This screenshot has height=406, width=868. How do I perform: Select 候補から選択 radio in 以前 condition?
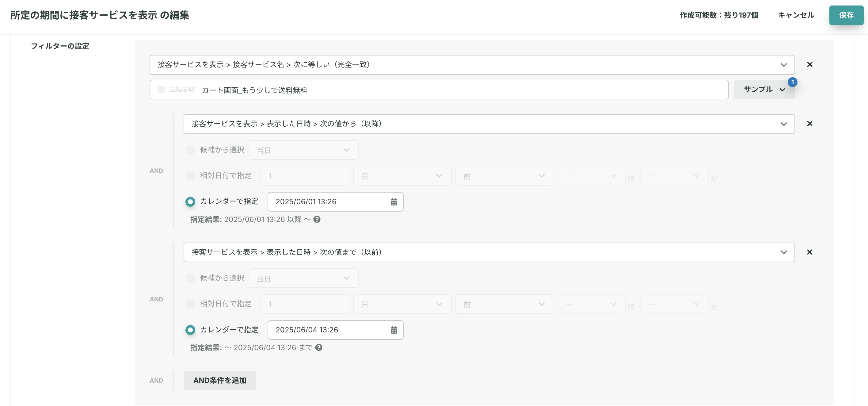(x=190, y=278)
